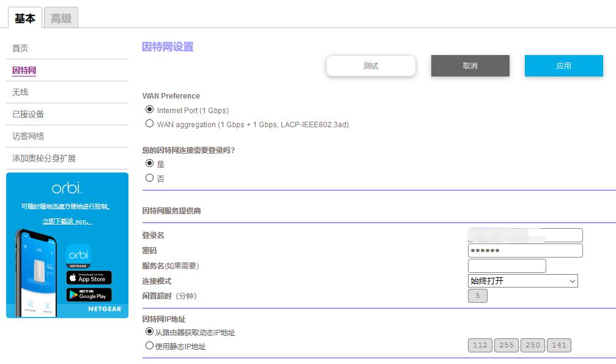This screenshot has width=616, height=364.
Task: Click the 取消 button
Action: click(x=470, y=65)
